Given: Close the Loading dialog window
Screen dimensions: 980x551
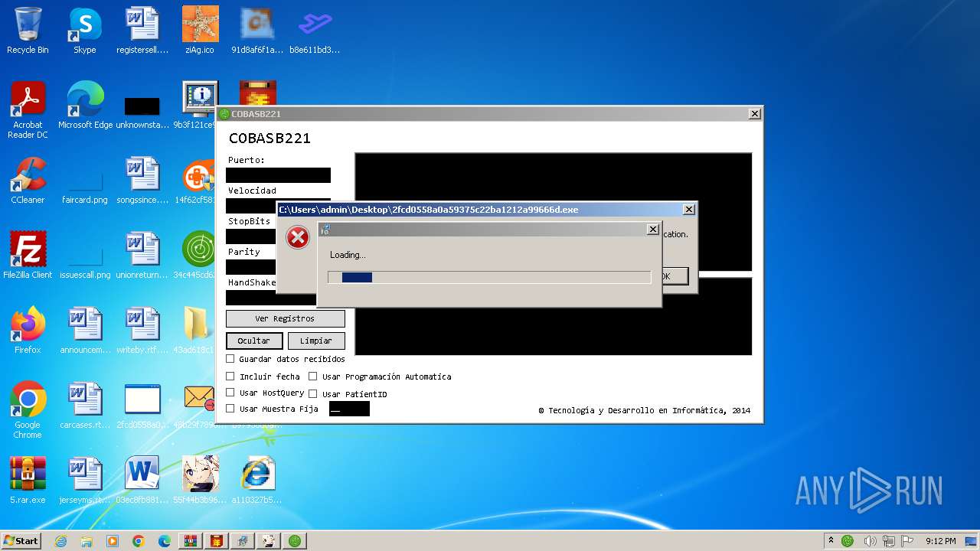Looking at the screenshot, I should (x=652, y=229).
